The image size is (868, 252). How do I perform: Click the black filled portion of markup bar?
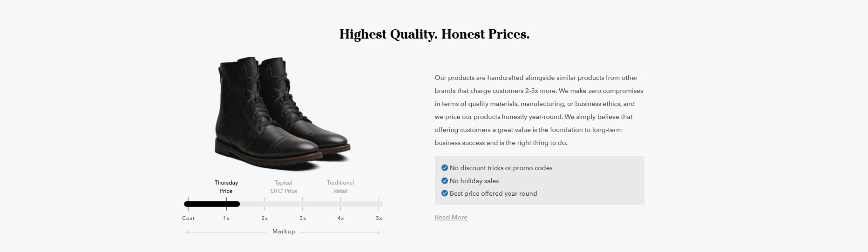click(212, 204)
